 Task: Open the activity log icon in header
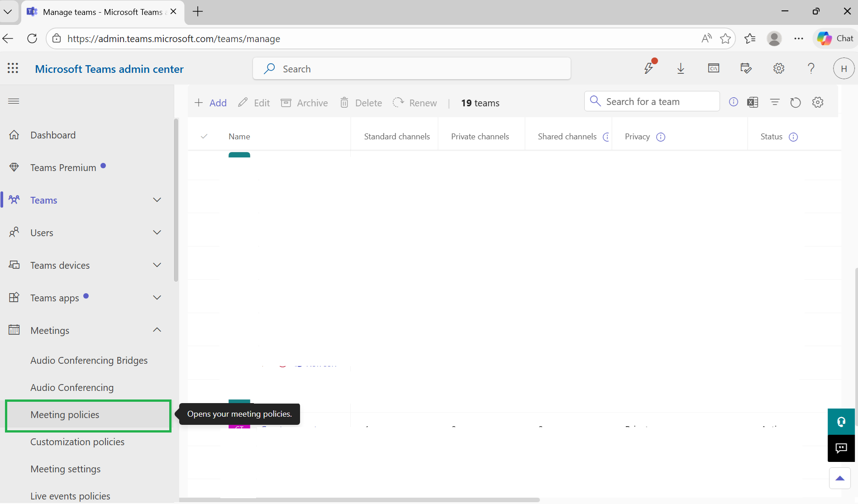746,68
